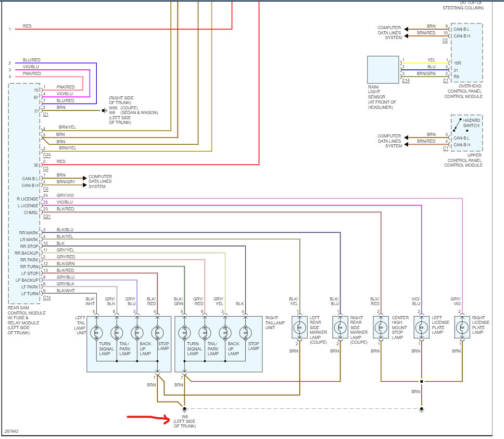Click the "HAZARD SWITCH" text
Viewport: 504px width, 439px height.
(471, 123)
